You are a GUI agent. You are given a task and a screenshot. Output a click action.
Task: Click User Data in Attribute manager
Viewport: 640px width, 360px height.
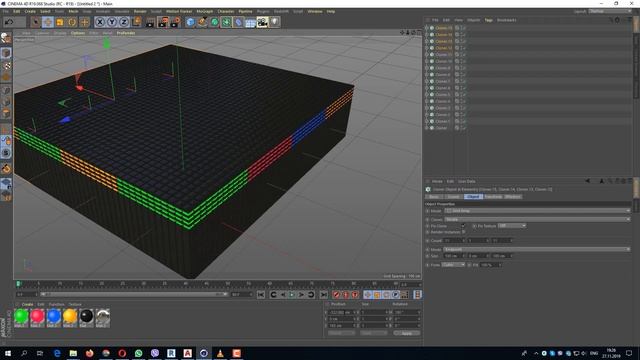click(x=467, y=181)
